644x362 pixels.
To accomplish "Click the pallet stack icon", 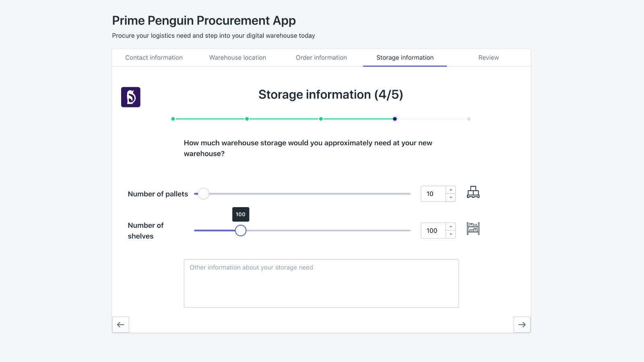I will [473, 192].
